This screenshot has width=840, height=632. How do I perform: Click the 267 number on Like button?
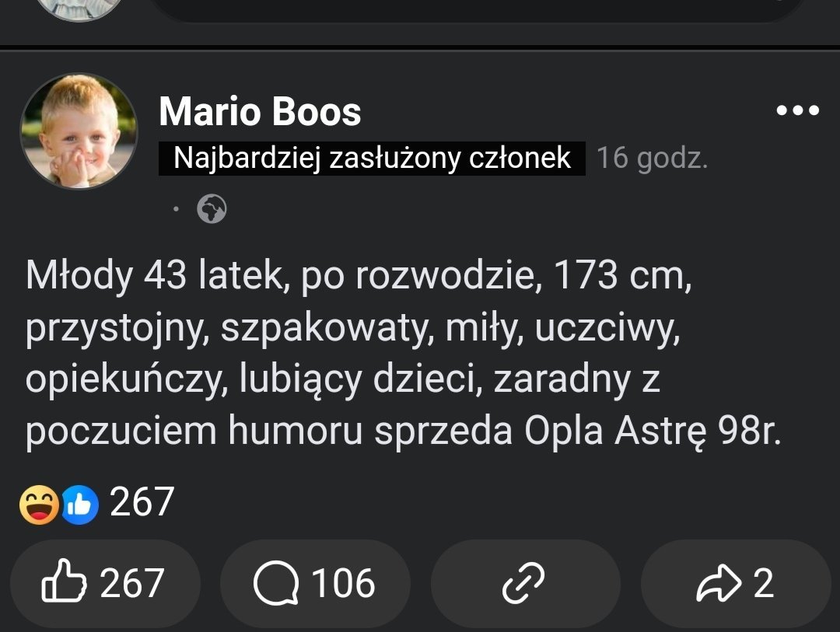132,585
